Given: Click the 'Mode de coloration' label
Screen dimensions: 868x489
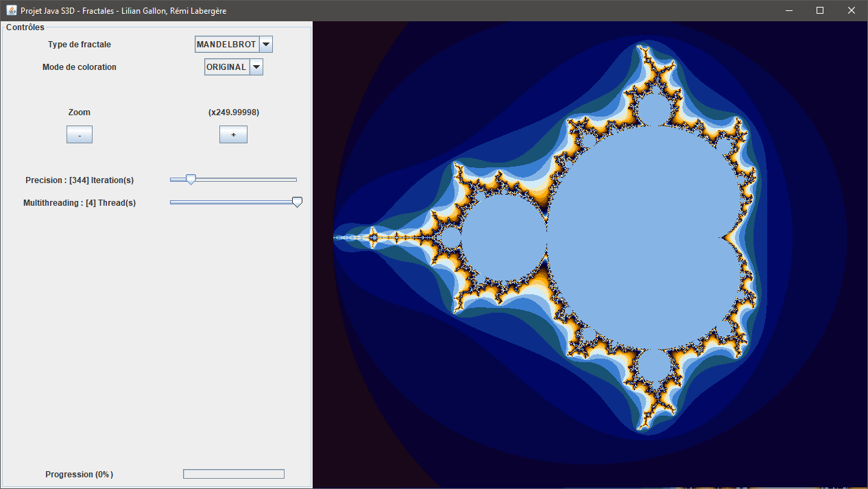Looking at the screenshot, I should [80, 67].
